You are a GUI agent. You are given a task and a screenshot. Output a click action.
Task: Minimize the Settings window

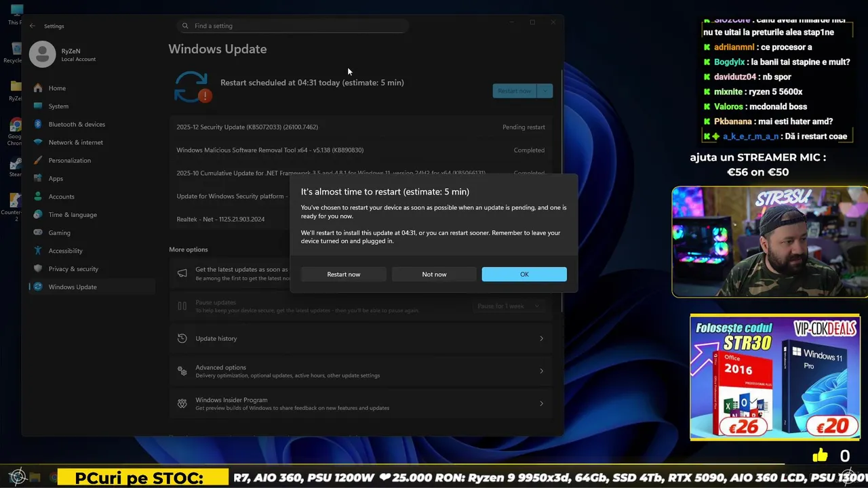click(511, 22)
